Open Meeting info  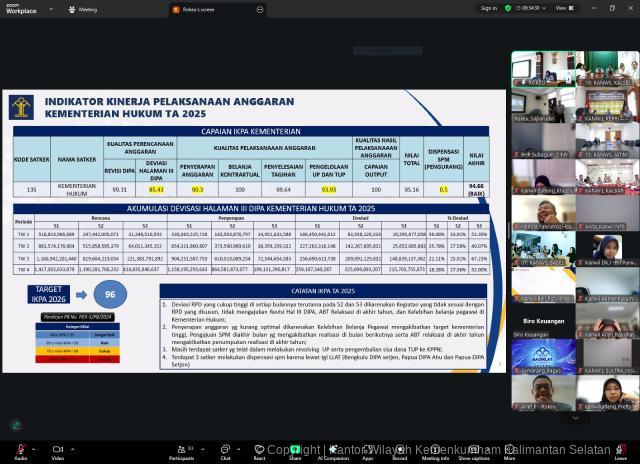click(x=436, y=450)
